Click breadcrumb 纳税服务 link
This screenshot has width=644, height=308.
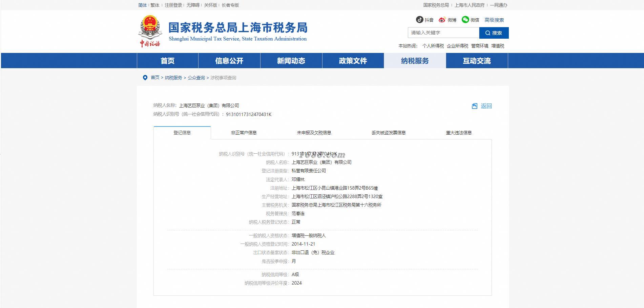point(173,78)
